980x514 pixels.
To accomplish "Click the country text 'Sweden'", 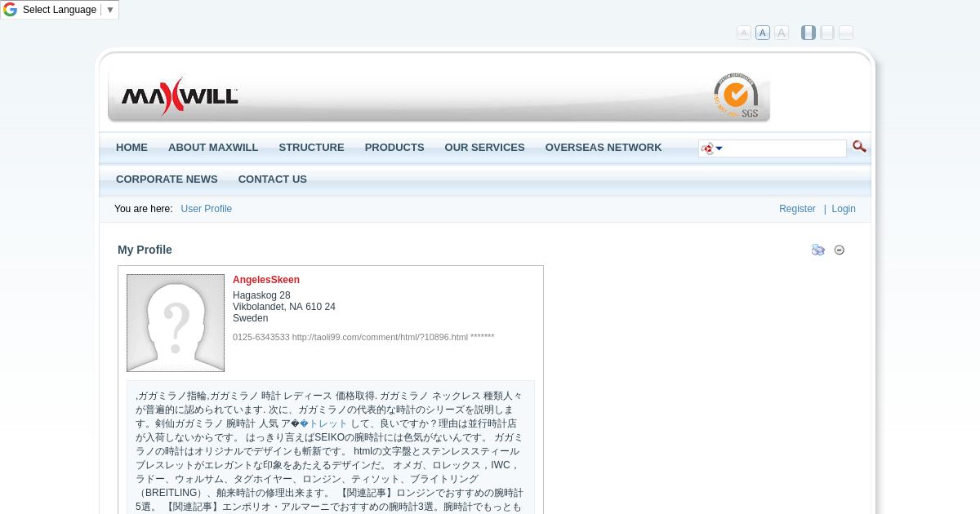I will (250, 318).
